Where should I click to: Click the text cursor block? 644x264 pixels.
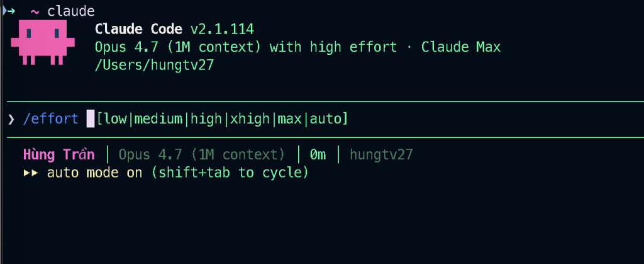(x=91, y=118)
